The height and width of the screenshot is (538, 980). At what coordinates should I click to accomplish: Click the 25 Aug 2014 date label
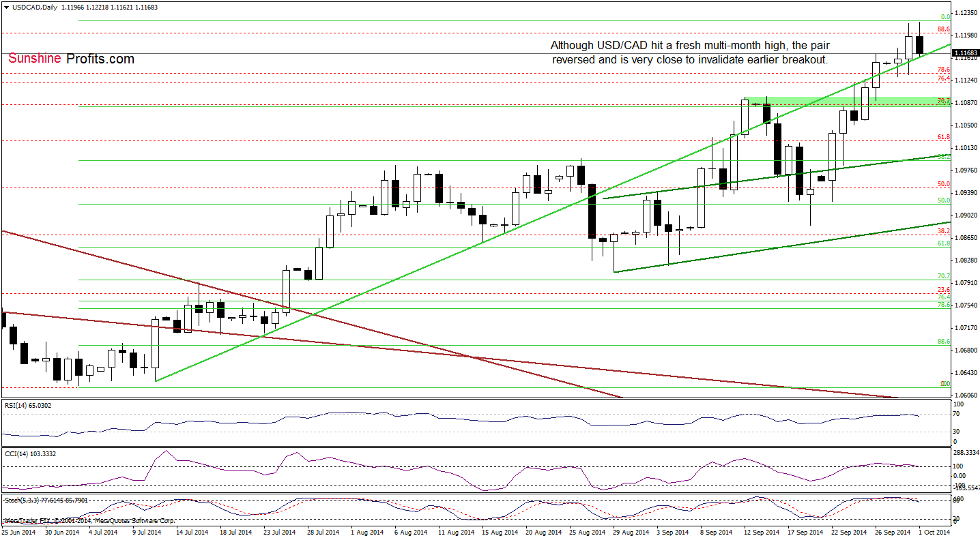tap(586, 532)
